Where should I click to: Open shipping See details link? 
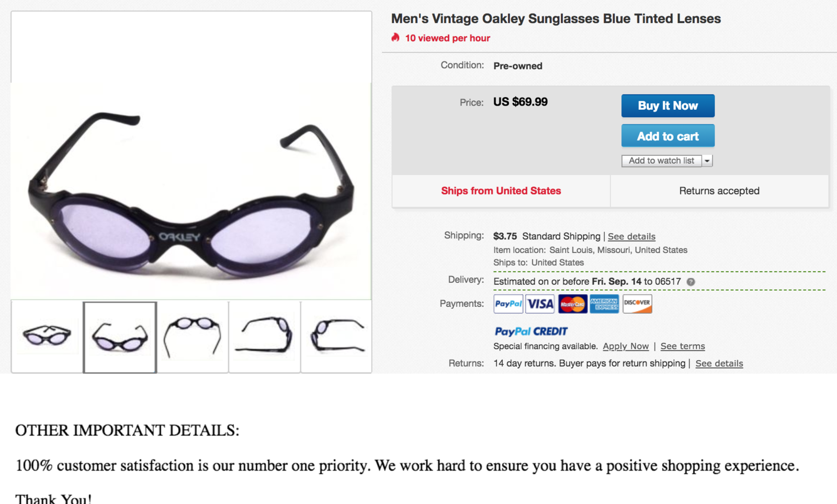click(x=631, y=236)
